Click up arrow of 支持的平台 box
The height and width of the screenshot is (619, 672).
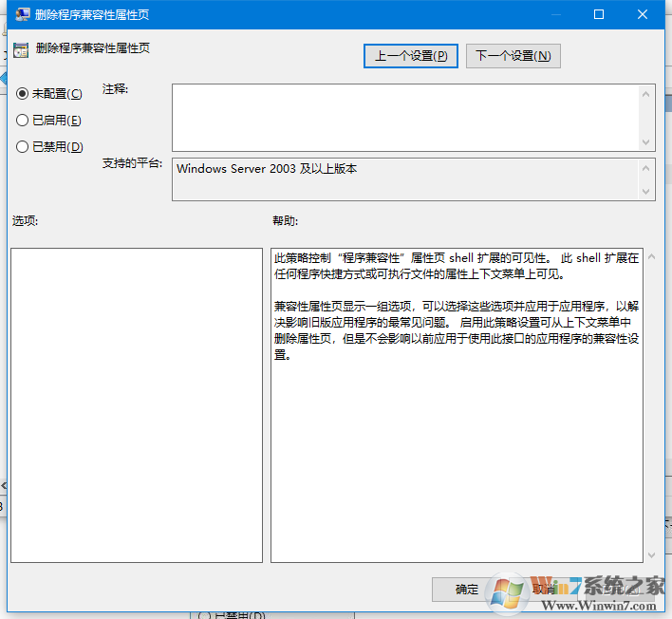coord(647,167)
